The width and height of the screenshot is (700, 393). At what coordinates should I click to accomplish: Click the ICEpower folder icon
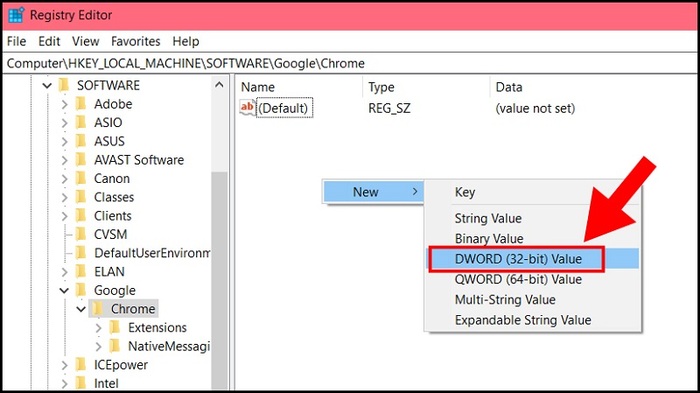pos(81,365)
